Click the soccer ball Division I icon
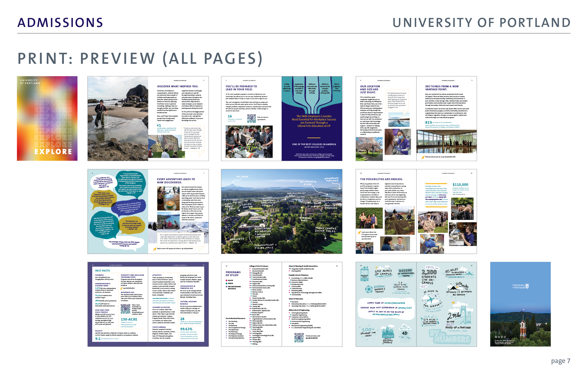 (369, 289)
